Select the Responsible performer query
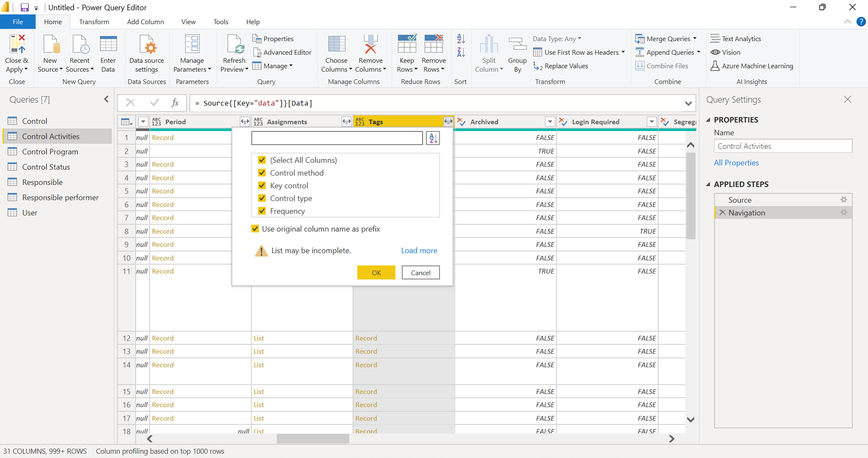This screenshot has height=458, width=868. click(x=57, y=198)
